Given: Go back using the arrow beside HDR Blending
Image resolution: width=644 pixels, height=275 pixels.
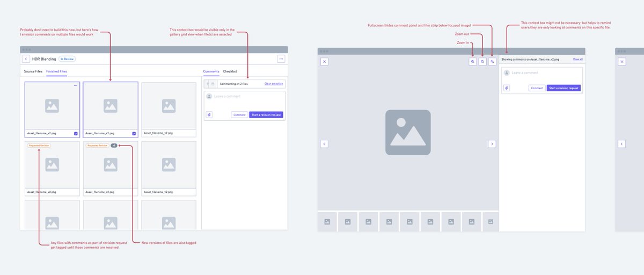Looking at the screenshot, I should click(26, 59).
